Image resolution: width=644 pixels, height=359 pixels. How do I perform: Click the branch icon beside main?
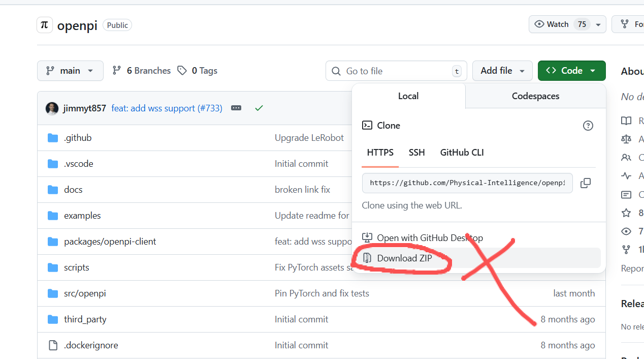[50, 71]
